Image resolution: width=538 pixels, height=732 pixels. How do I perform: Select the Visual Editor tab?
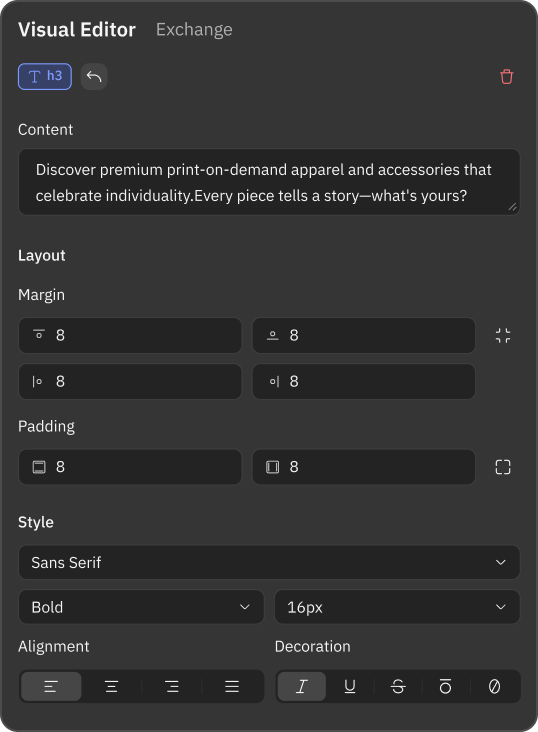tap(77, 29)
